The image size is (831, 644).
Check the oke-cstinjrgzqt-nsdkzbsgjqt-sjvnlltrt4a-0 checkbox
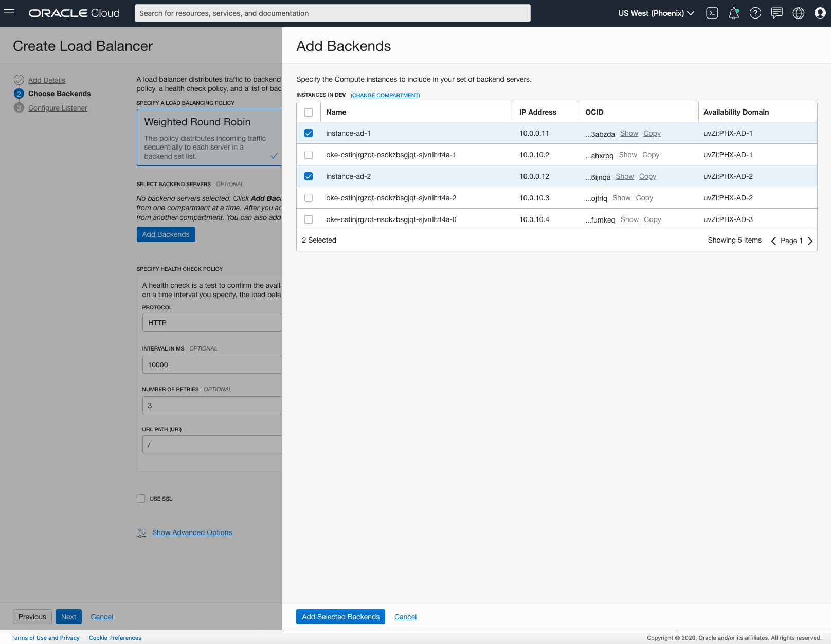click(309, 219)
